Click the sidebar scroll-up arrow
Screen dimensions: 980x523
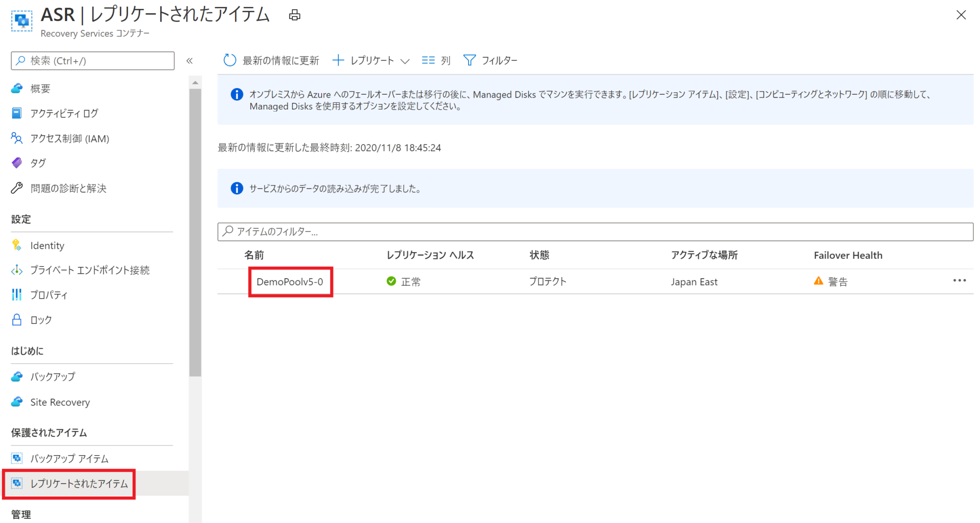195,83
